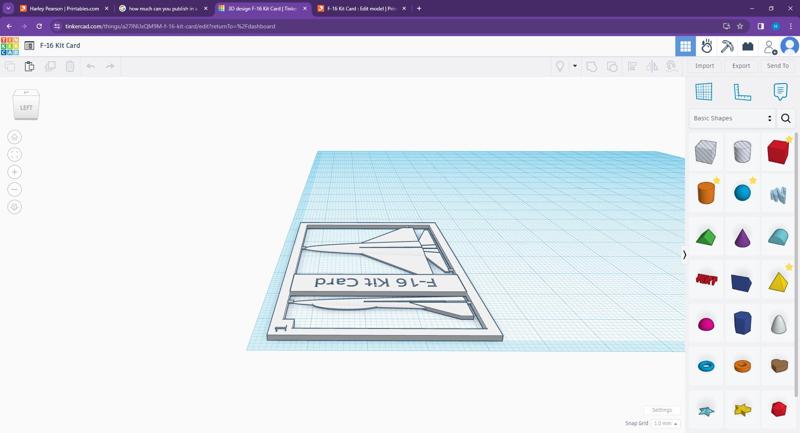The height and width of the screenshot is (433, 800).
Task: Click the Export button
Action: pos(741,66)
